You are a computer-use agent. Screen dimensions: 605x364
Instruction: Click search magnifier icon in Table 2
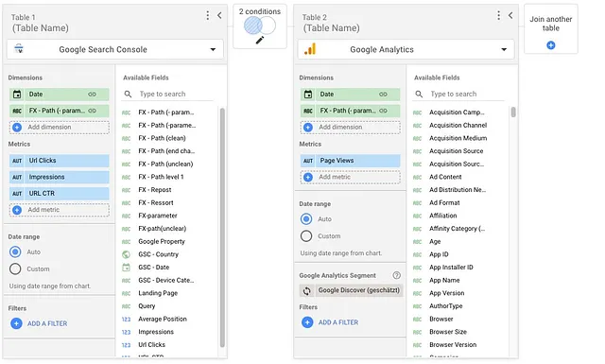(419, 94)
